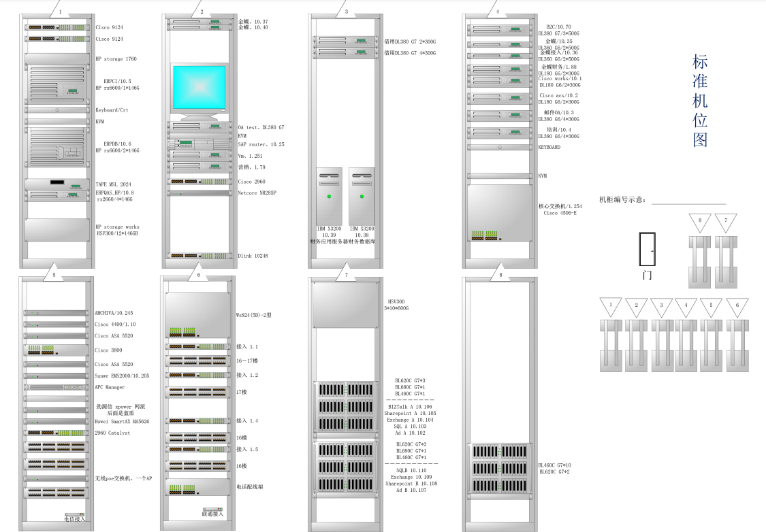Select the IBM X3200 10.39 tower server

329,195
